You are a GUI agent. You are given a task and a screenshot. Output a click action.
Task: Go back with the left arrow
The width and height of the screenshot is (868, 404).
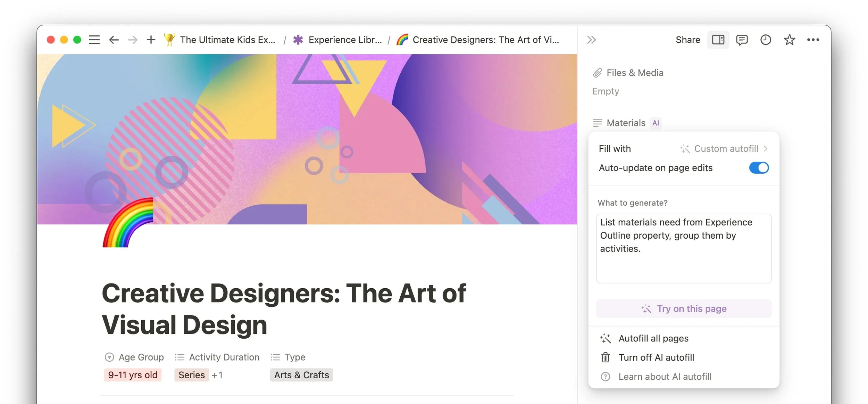pos(114,40)
